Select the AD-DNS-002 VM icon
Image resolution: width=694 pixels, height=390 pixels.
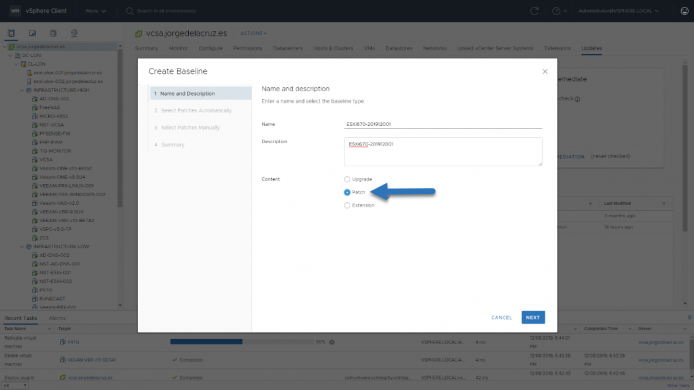pos(35,255)
